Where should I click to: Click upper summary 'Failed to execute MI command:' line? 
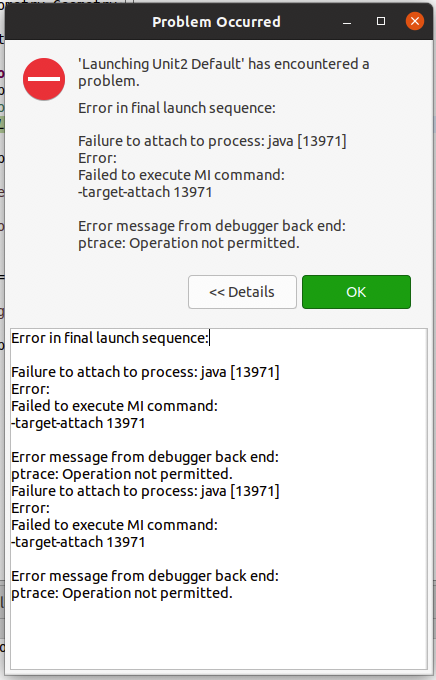click(x=181, y=175)
